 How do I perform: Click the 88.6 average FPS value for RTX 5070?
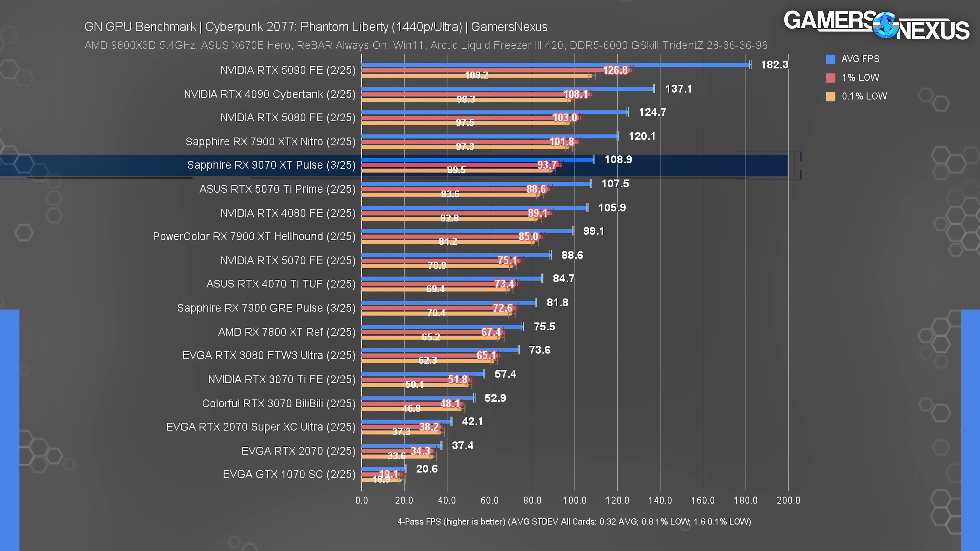(x=572, y=256)
